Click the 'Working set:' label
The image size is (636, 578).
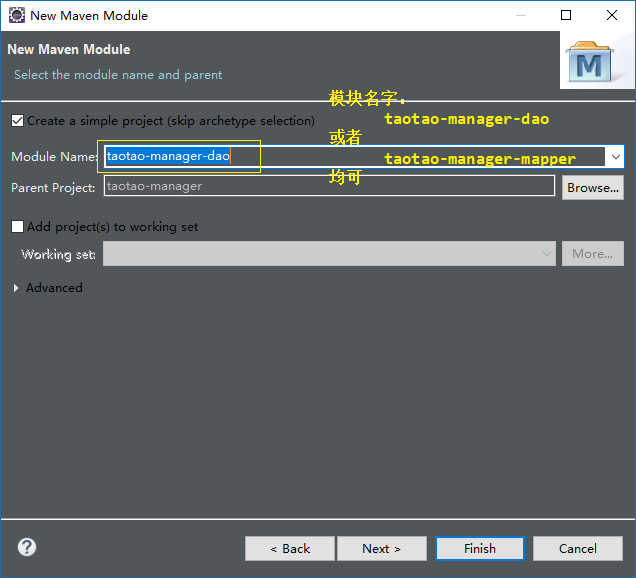[x=58, y=254]
